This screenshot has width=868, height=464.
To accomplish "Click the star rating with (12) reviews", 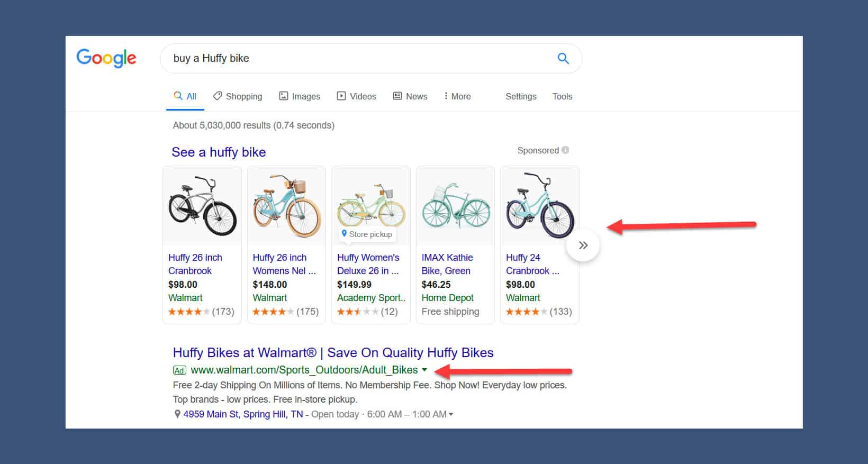I will pyautogui.click(x=367, y=312).
